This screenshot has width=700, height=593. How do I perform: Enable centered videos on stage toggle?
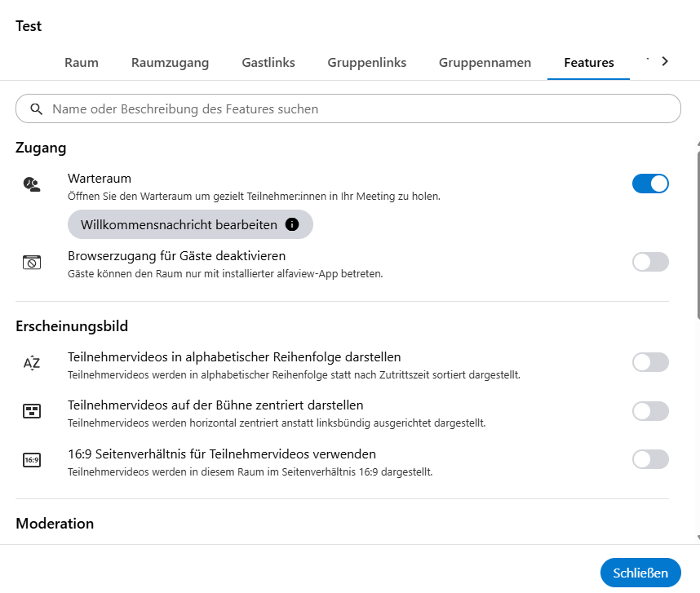tap(650, 411)
